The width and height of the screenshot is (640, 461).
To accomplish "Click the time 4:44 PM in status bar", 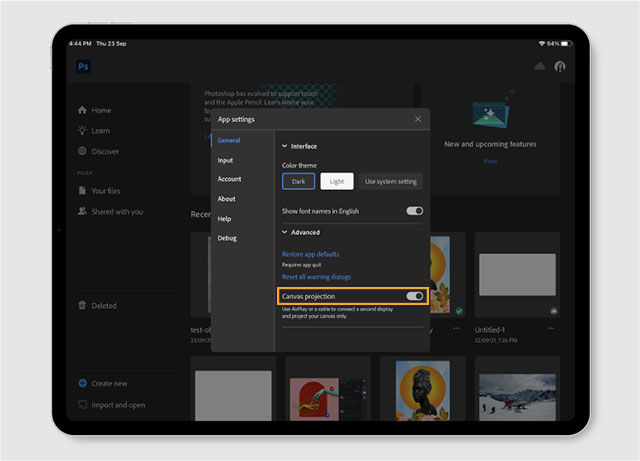I will click(80, 43).
